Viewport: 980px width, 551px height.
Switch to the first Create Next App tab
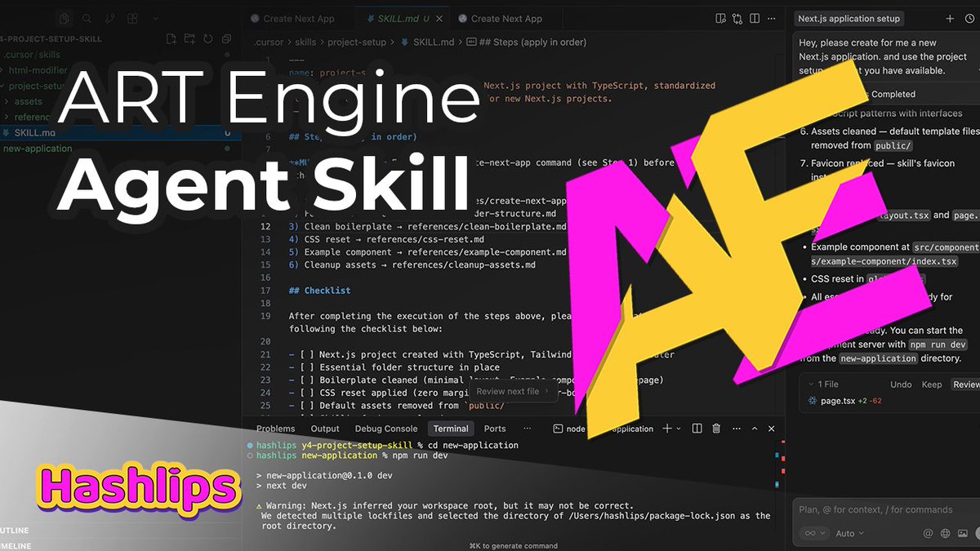point(300,18)
